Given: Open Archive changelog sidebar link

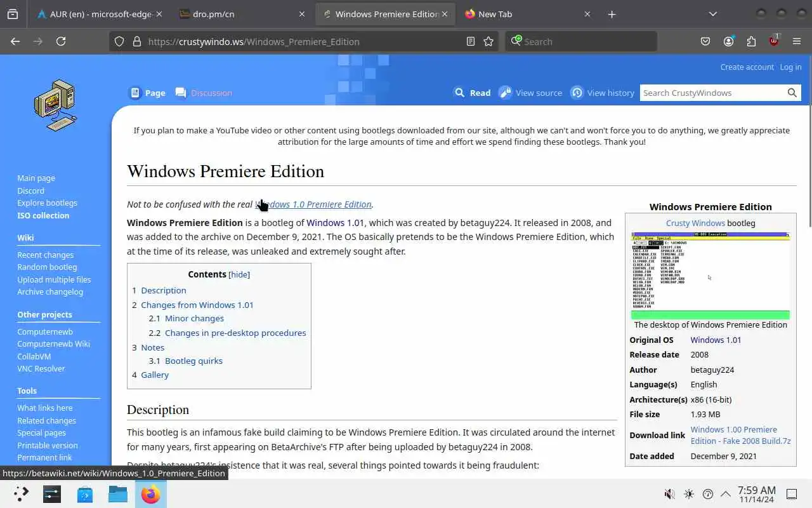Looking at the screenshot, I should tap(50, 291).
